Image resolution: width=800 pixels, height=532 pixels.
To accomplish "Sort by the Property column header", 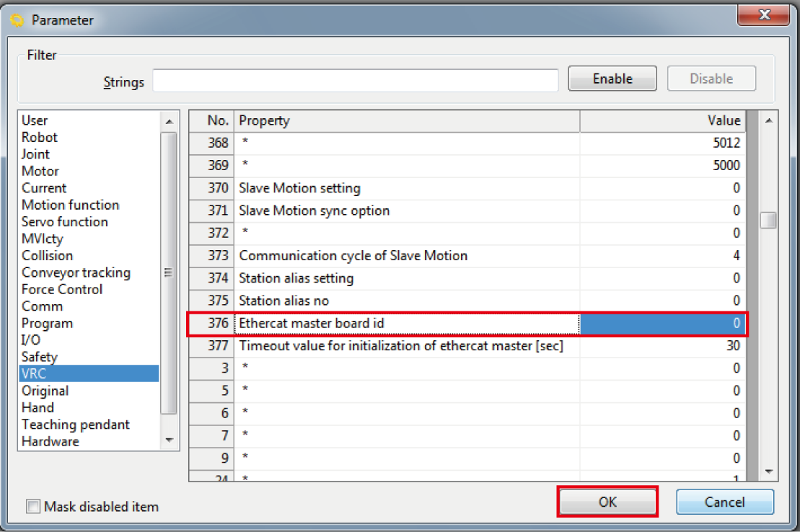I will [407, 121].
